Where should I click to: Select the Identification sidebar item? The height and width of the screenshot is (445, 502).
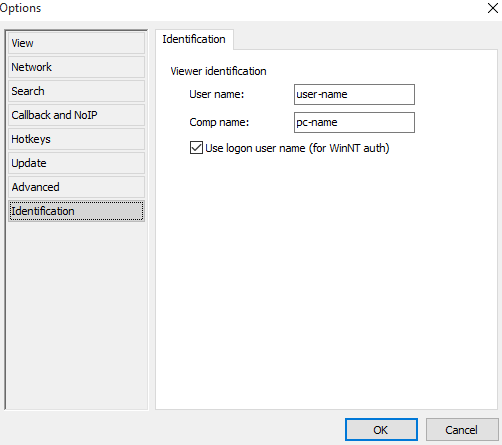point(76,211)
